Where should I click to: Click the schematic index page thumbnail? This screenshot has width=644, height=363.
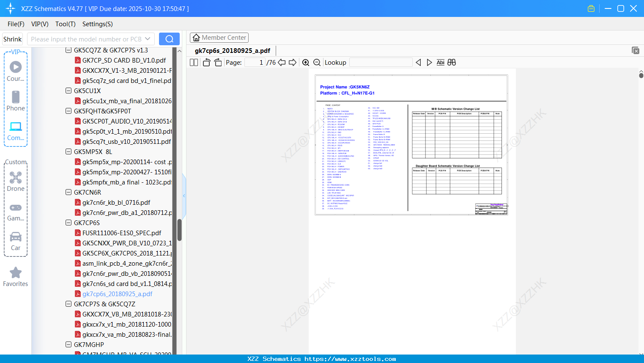tap(411, 145)
